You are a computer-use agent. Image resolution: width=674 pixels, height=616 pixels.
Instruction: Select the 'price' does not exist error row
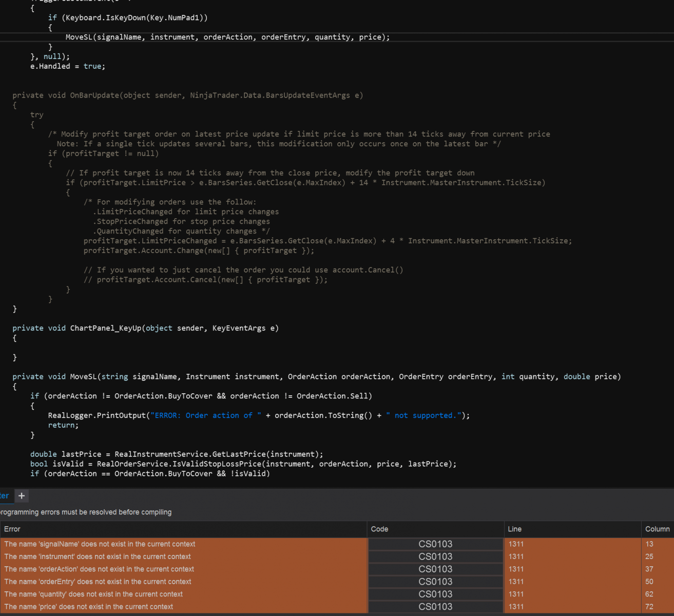pyautogui.click(x=88, y=606)
